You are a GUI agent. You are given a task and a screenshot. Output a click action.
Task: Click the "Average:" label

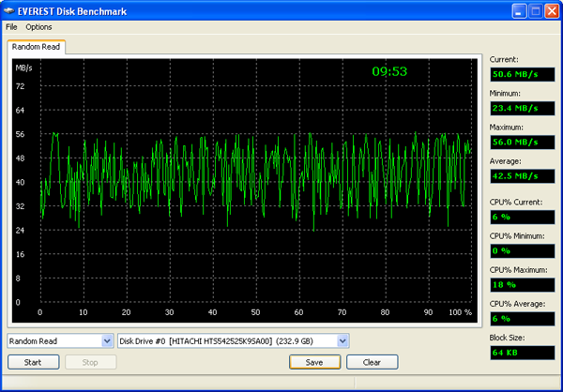[x=505, y=161]
